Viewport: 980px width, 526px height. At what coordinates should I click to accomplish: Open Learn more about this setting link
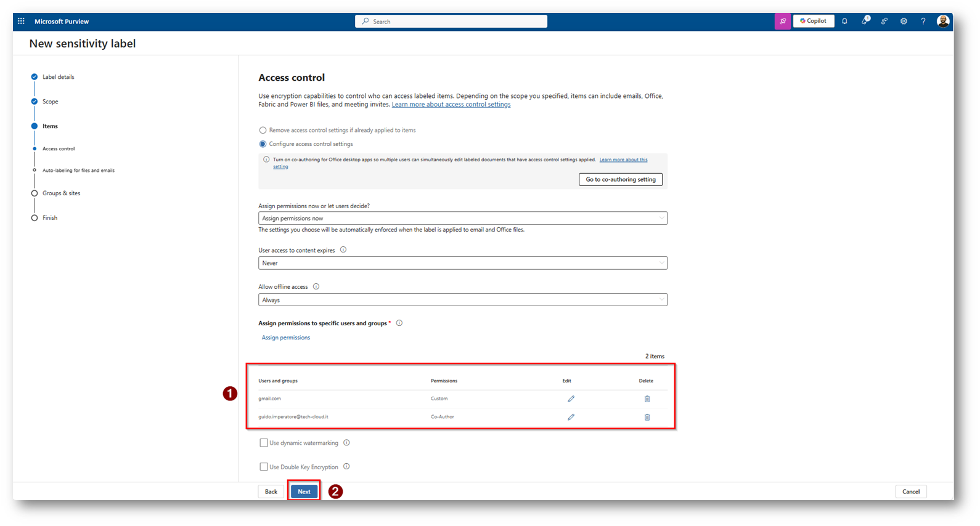623,160
